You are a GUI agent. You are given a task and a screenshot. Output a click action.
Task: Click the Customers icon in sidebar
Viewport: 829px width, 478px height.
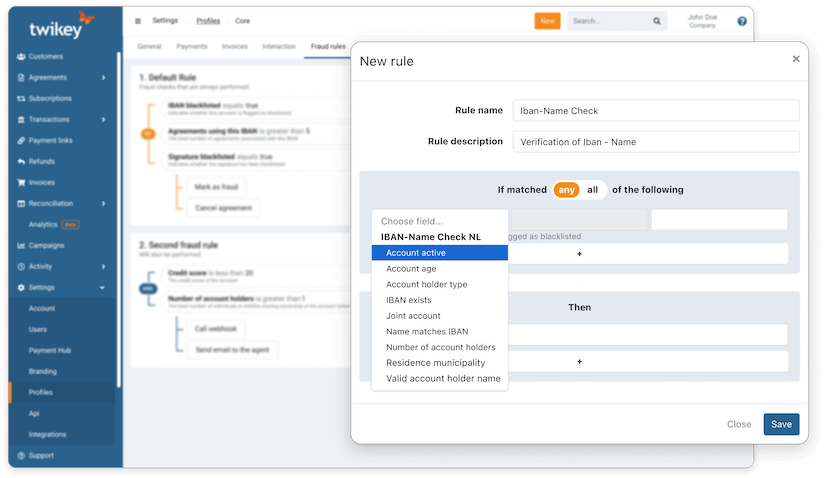(x=21, y=57)
